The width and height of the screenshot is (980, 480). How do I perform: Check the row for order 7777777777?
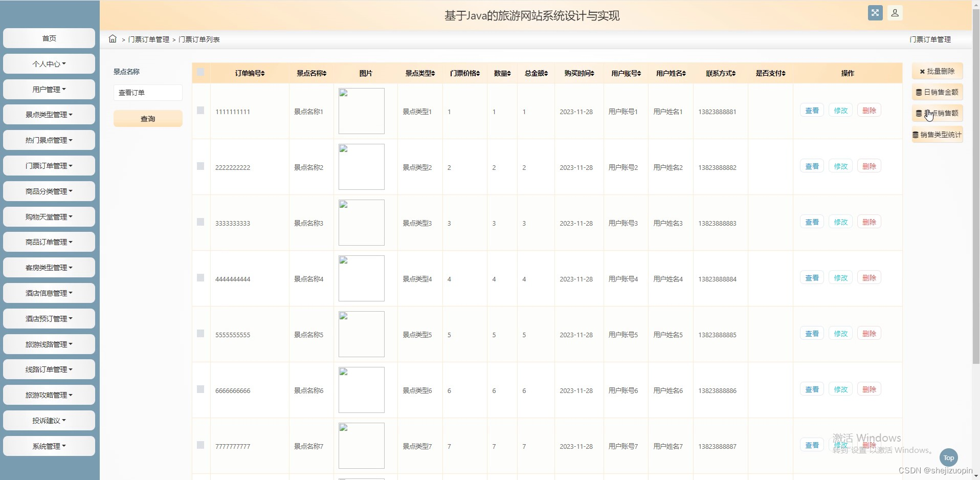tap(201, 445)
